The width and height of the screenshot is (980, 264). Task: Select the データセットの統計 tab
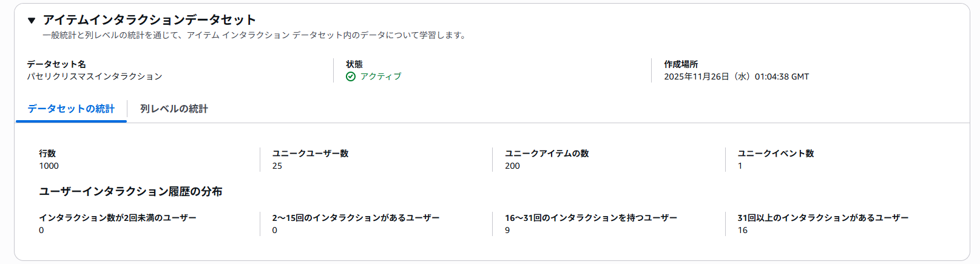pyautogui.click(x=71, y=109)
